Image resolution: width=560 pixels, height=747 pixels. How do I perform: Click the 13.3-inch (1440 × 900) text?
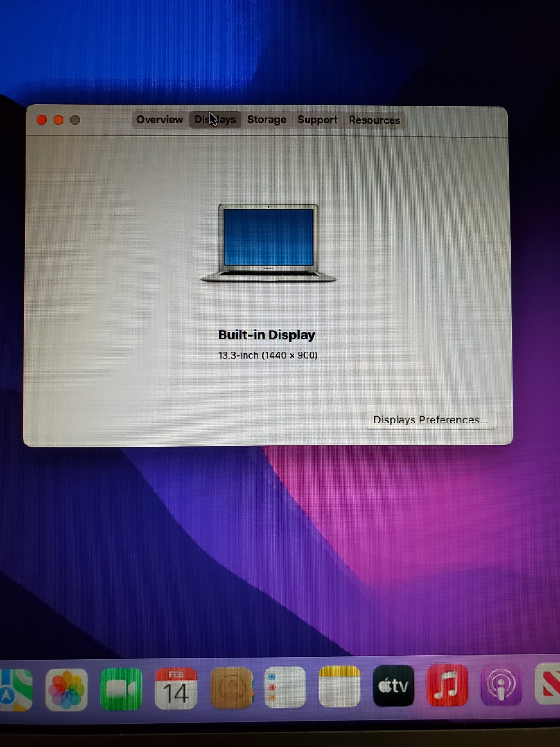coord(268,355)
